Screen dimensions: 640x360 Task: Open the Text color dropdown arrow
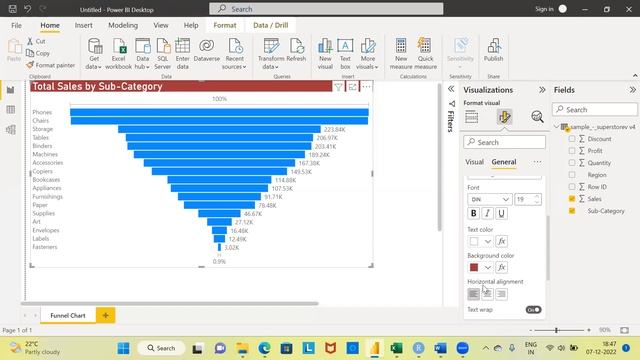[488, 241]
